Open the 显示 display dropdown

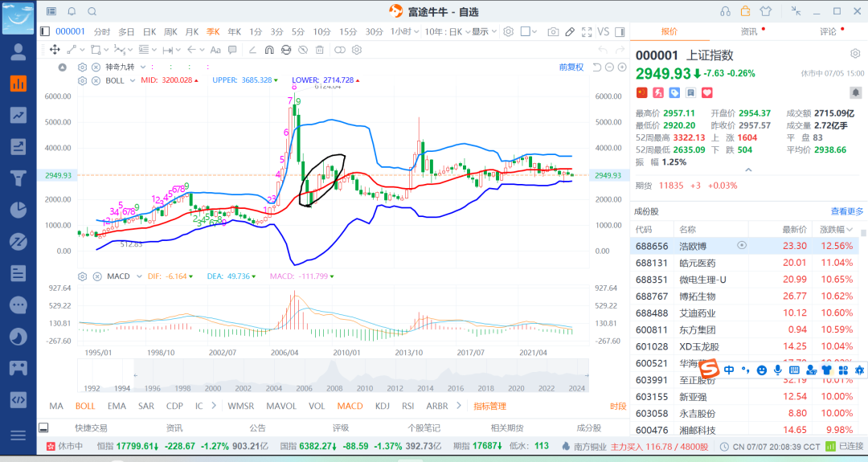484,32
